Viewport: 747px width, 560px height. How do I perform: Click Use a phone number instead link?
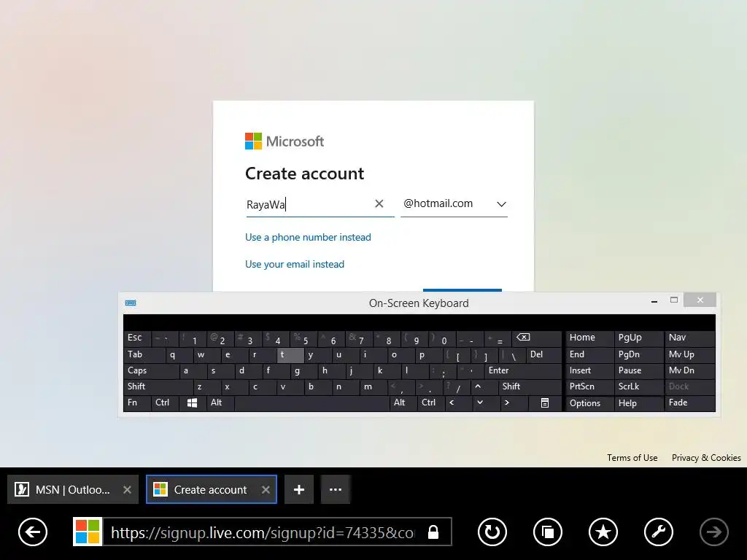(x=308, y=237)
